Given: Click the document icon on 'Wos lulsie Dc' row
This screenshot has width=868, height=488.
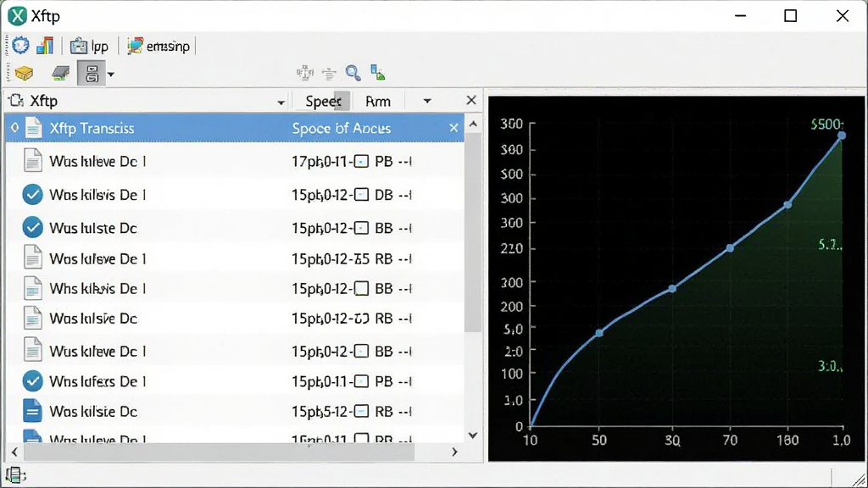Looking at the screenshot, I should click(33, 319).
